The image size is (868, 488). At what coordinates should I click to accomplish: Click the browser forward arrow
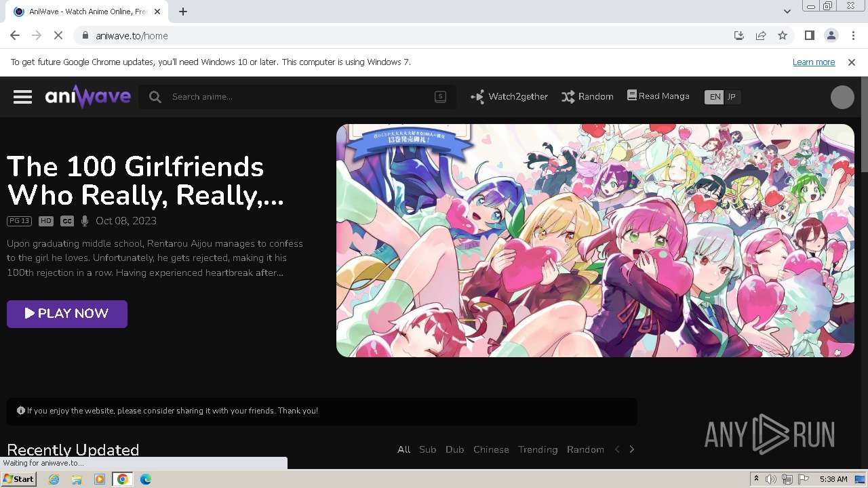point(37,36)
